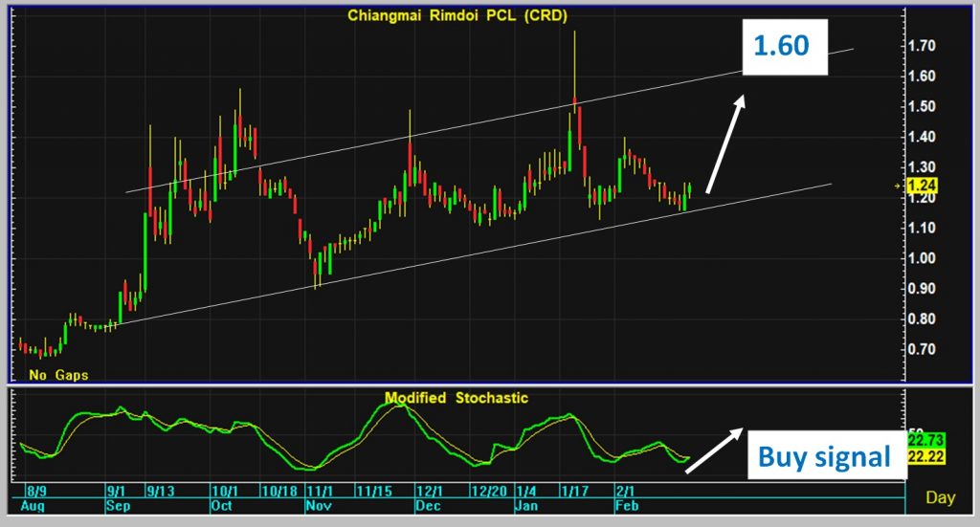Click the 9/1 date label
This screenshot has height=527, width=980.
tap(116, 491)
